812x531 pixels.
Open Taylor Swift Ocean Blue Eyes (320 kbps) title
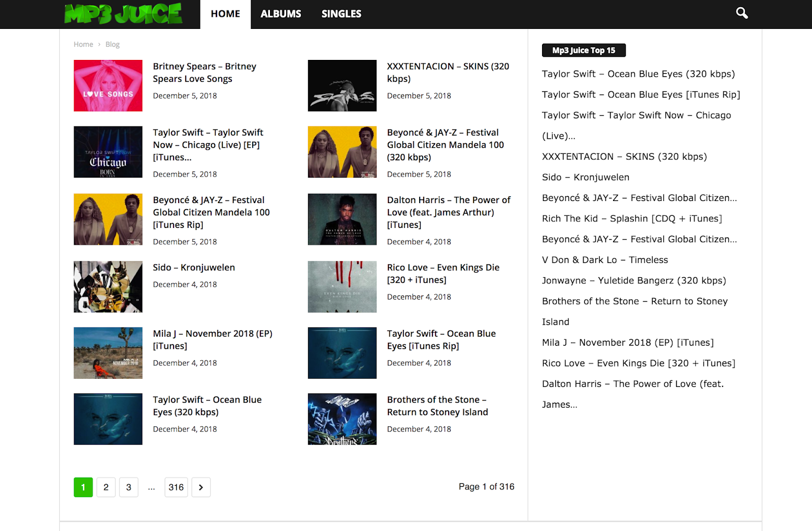pos(207,406)
